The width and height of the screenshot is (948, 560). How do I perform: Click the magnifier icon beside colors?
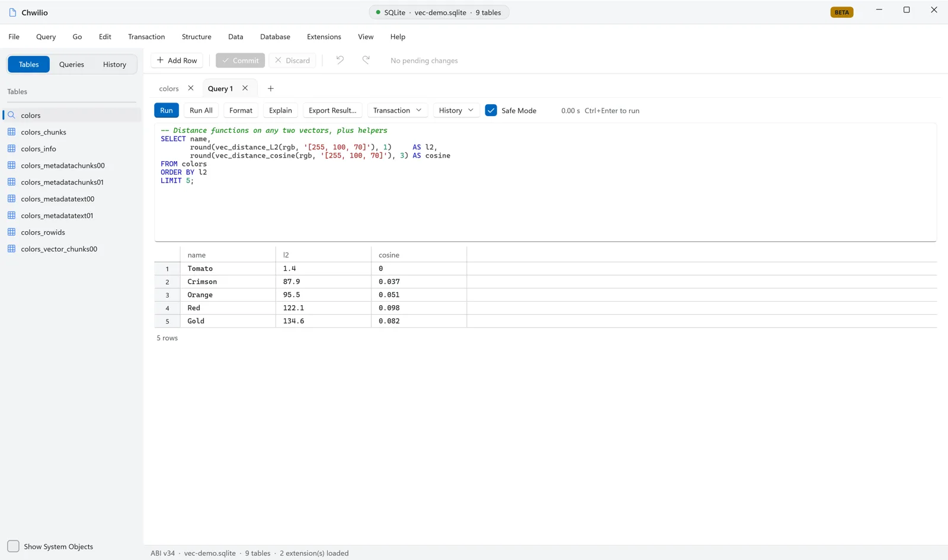point(11,115)
